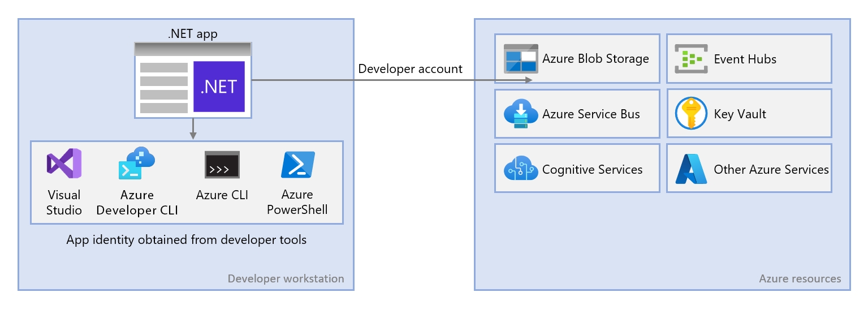Select the Azure Developer CLI icon

[136, 164]
